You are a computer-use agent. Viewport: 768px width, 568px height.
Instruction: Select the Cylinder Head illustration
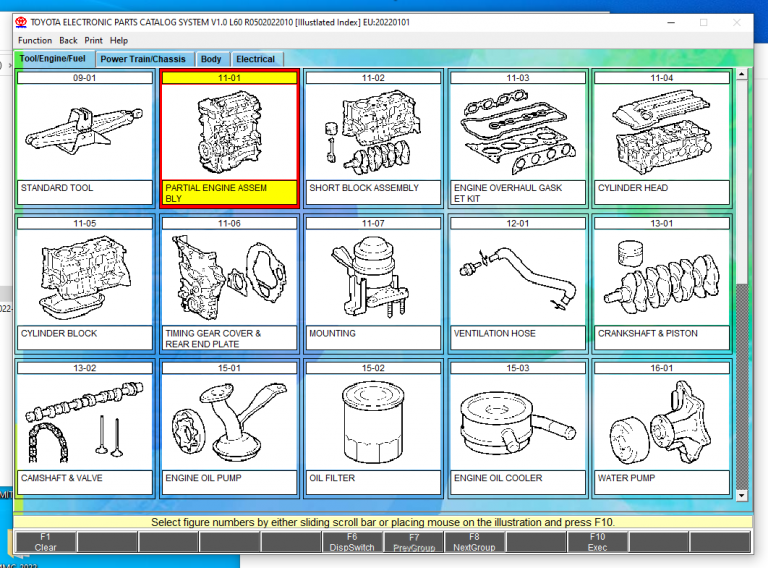(662, 132)
